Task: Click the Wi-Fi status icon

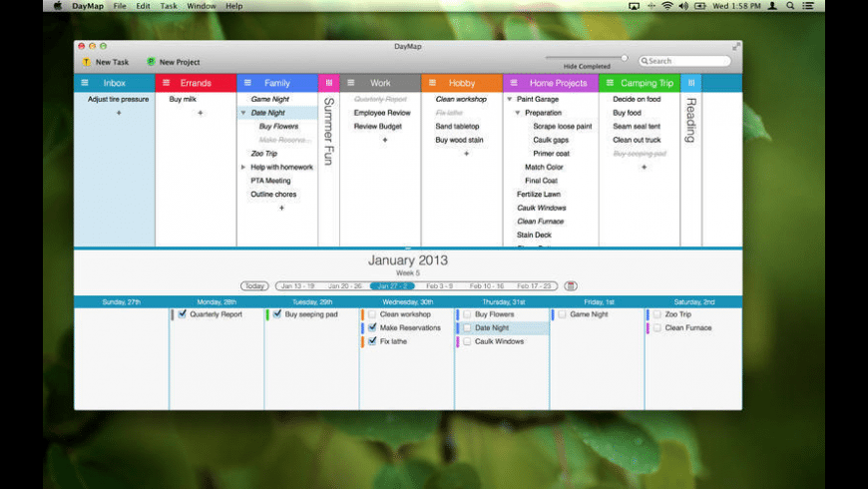Action: point(667,6)
